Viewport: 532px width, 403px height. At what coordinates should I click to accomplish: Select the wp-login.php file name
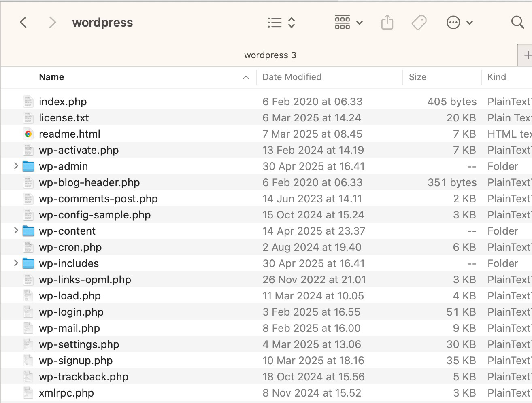(x=71, y=312)
